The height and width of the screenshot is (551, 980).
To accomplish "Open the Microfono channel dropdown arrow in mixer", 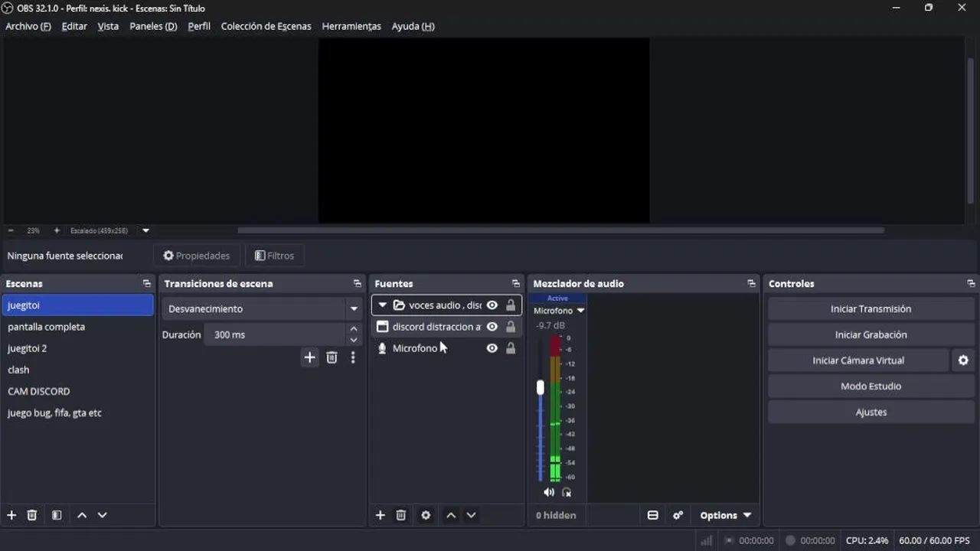I will [x=580, y=311].
